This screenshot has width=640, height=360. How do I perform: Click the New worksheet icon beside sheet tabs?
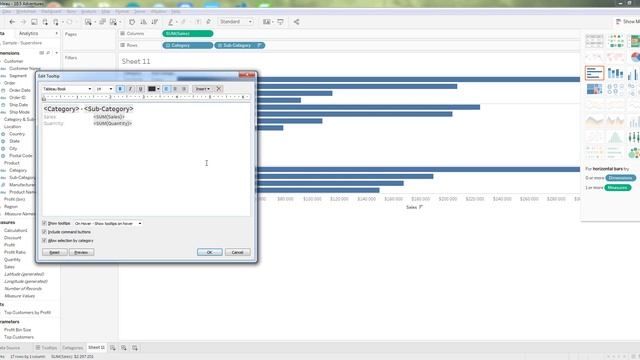pos(113,348)
